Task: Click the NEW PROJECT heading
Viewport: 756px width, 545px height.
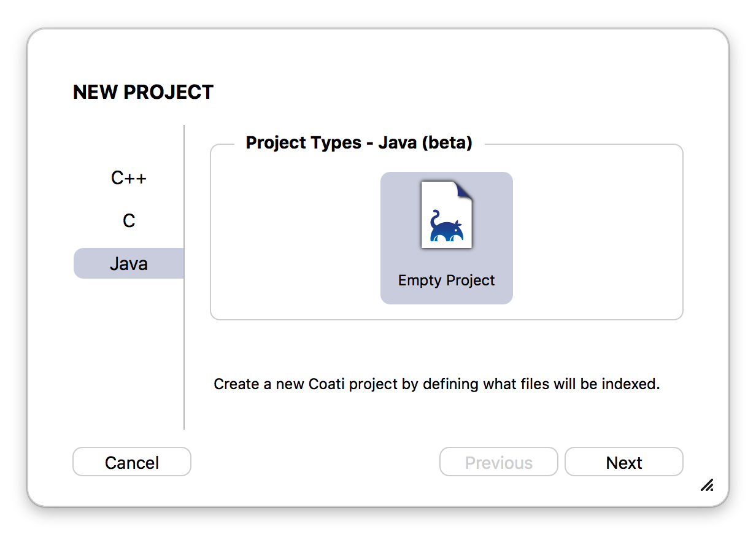Action: (143, 92)
